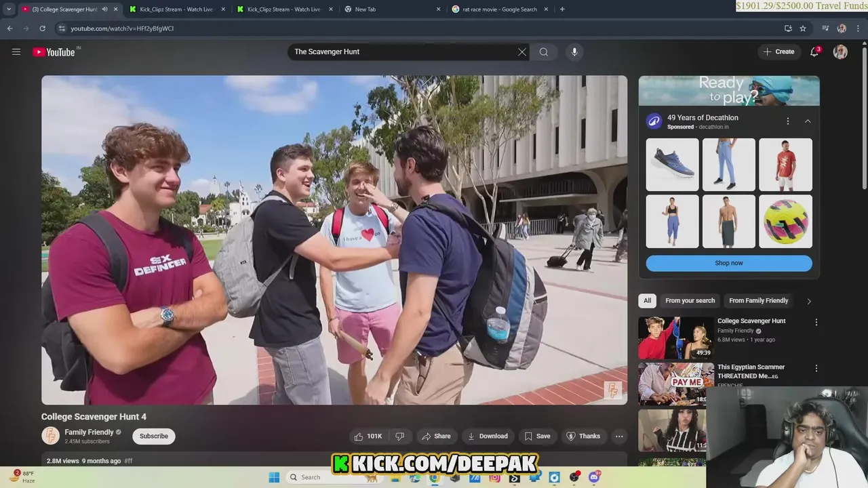The image size is (868, 488).
Task: Open more actions under the video
Action: point(619,436)
